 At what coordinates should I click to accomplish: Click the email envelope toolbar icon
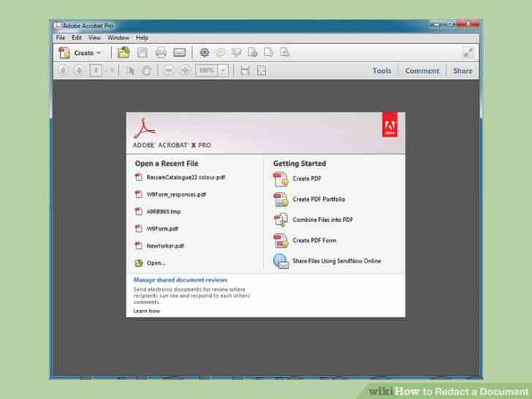[x=179, y=53]
